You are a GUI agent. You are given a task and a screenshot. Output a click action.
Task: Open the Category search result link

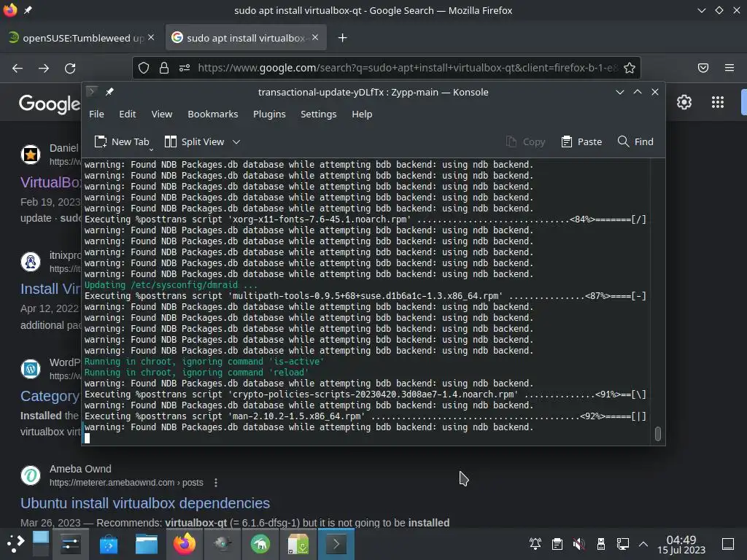[50, 396]
